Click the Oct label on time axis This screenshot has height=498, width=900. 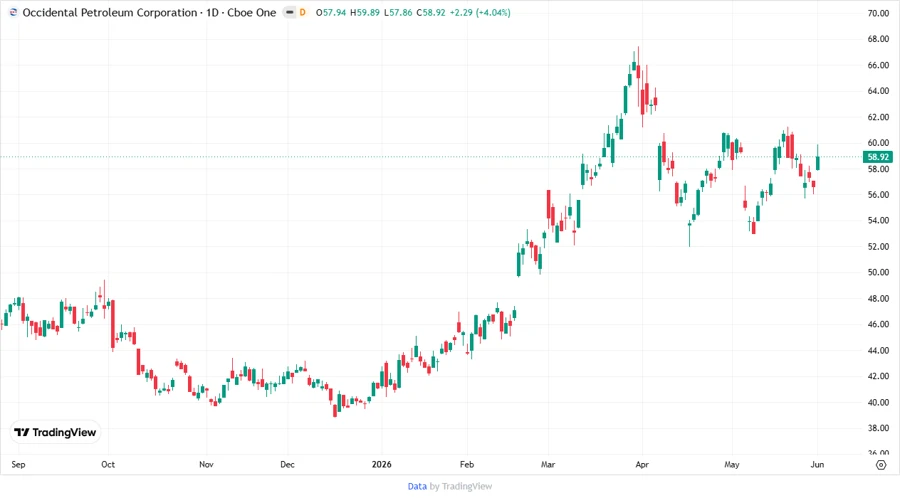pos(108,464)
